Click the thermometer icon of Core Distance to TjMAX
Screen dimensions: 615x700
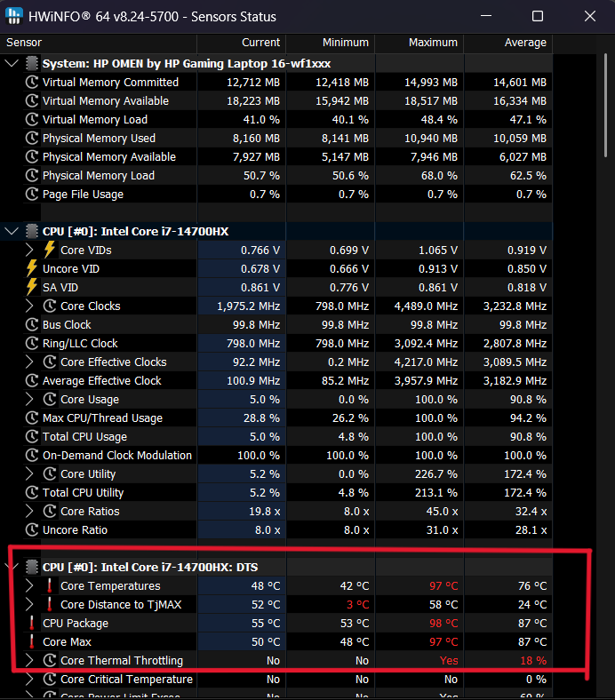point(50,604)
